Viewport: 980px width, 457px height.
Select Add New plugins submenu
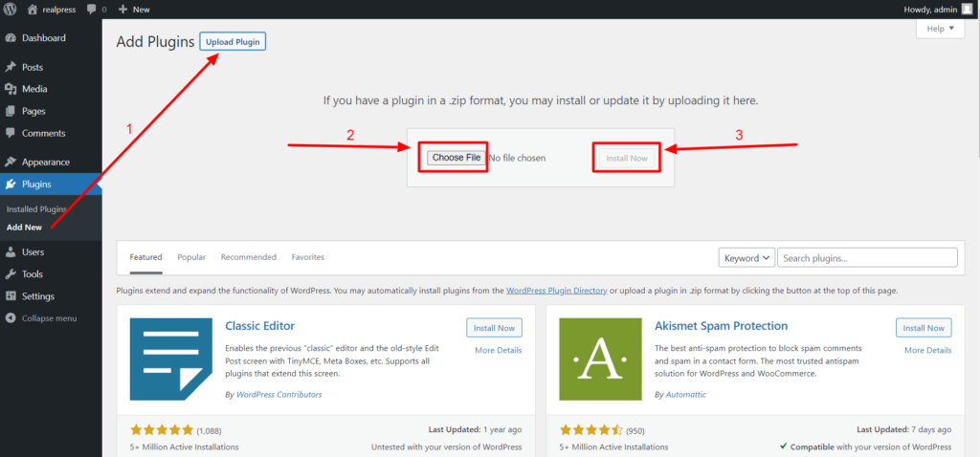[24, 228]
